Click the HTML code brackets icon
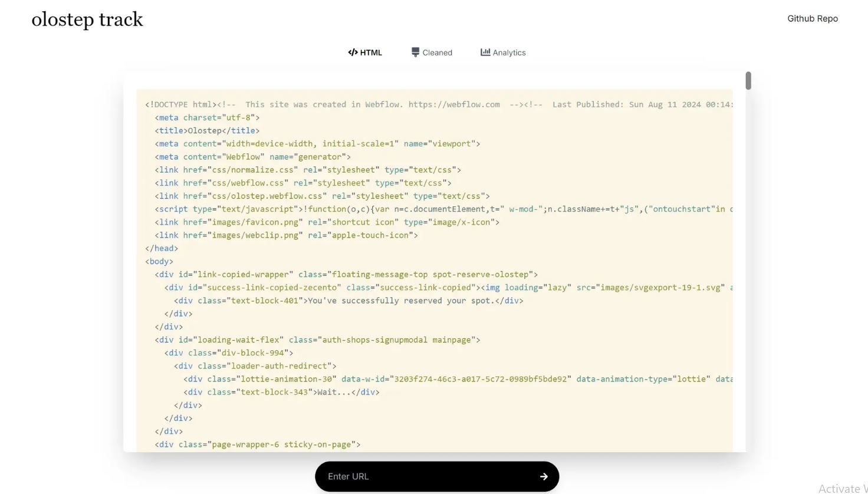The height and width of the screenshot is (494, 868). pos(353,52)
